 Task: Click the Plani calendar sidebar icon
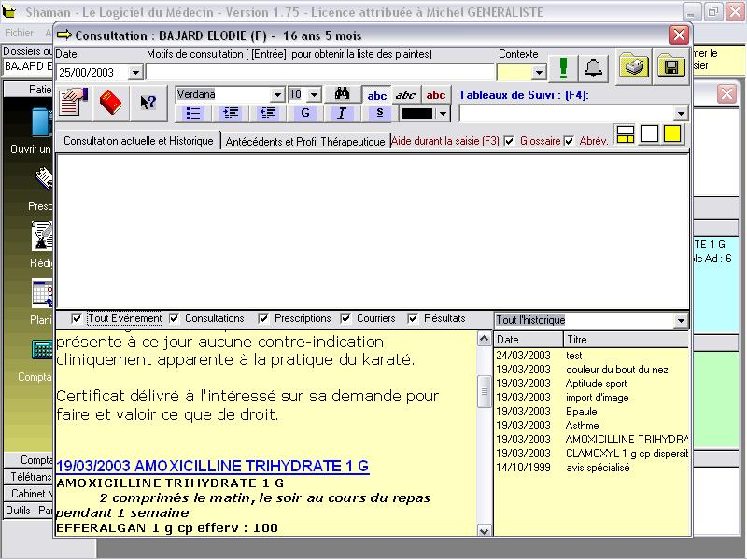42,292
